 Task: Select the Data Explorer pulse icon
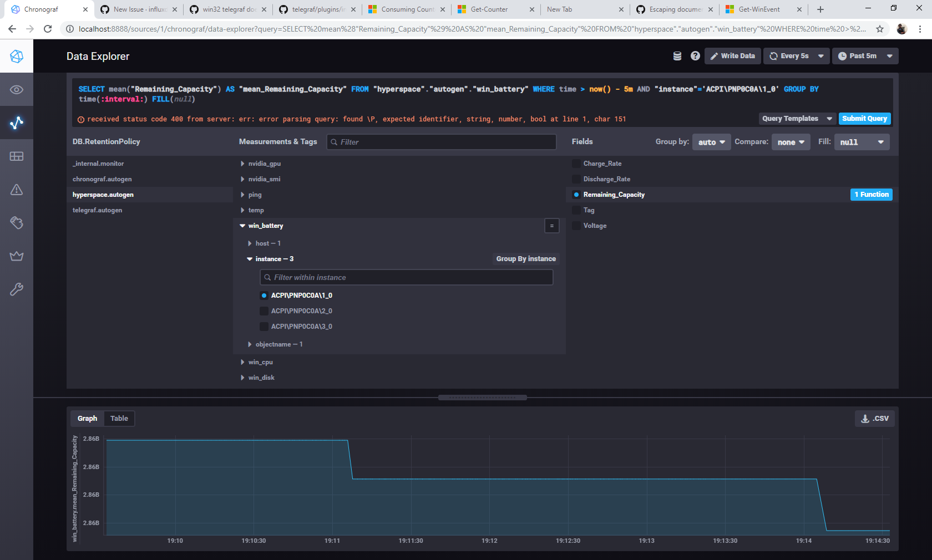17,123
